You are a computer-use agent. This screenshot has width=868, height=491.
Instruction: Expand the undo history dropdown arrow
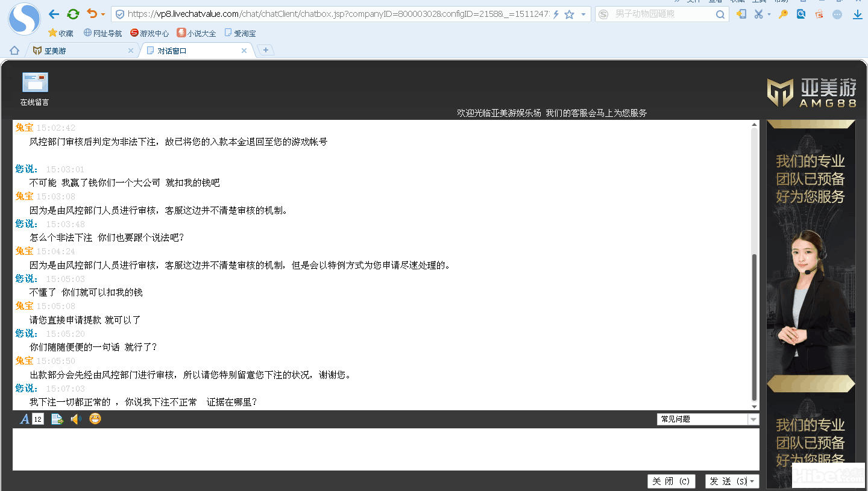click(103, 14)
